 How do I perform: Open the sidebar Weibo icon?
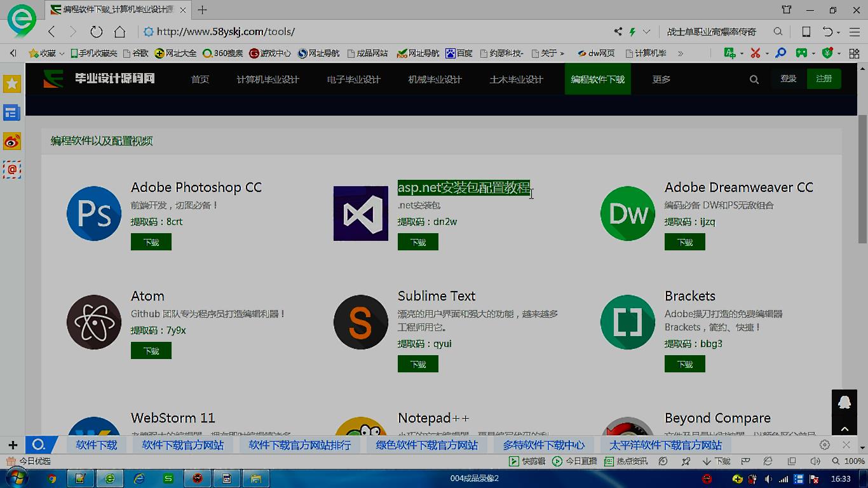[x=12, y=141]
